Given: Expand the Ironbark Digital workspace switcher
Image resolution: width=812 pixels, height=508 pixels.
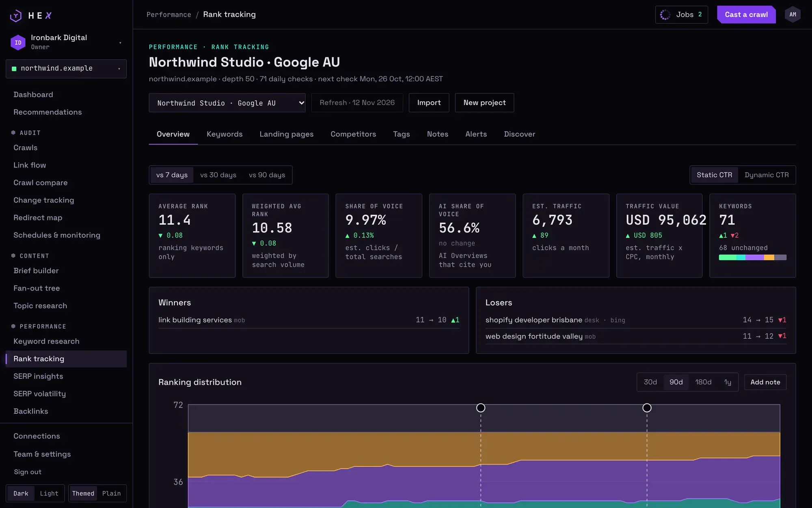Looking at the screenshot, I should pos(66,42).
